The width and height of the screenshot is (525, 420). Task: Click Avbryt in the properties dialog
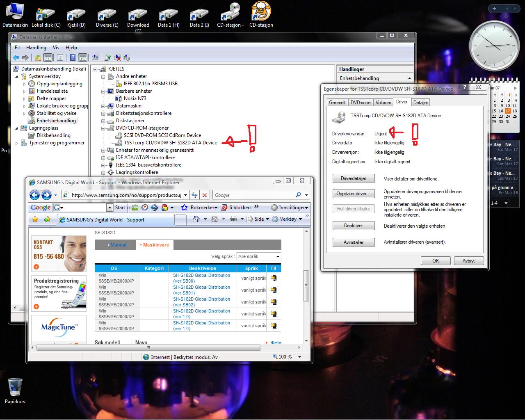pyautogui.click(x=469, y=261)
